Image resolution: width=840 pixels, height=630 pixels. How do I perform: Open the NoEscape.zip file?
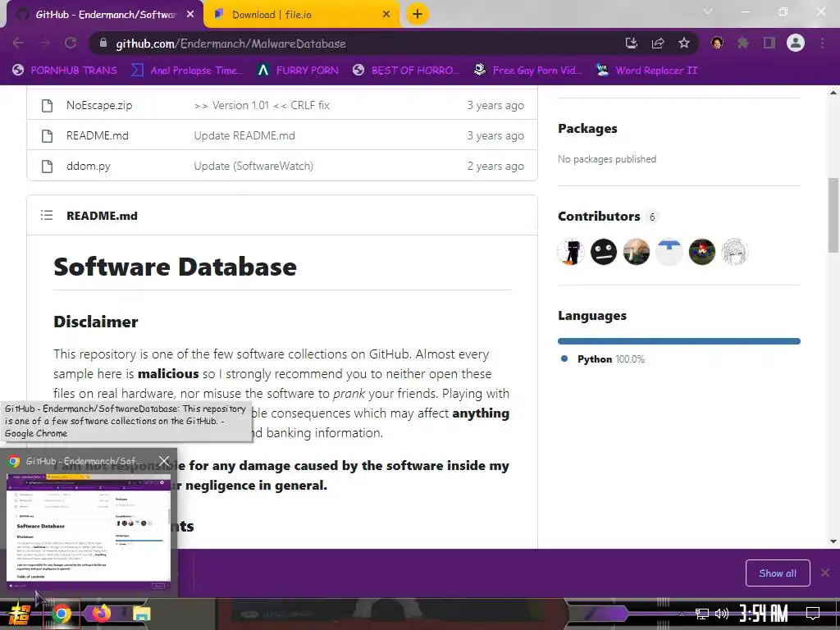click(x=99, y=106)
